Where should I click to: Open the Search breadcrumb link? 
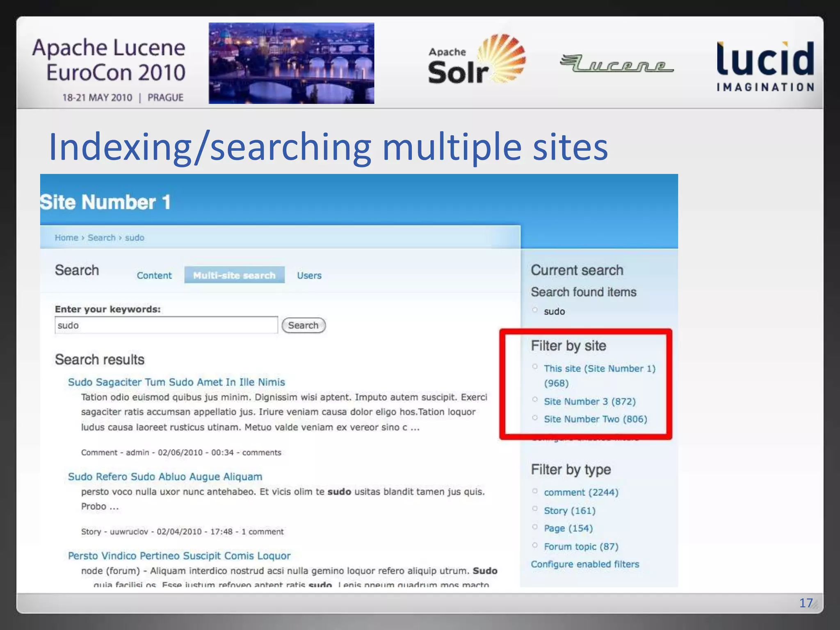point(102,237)
